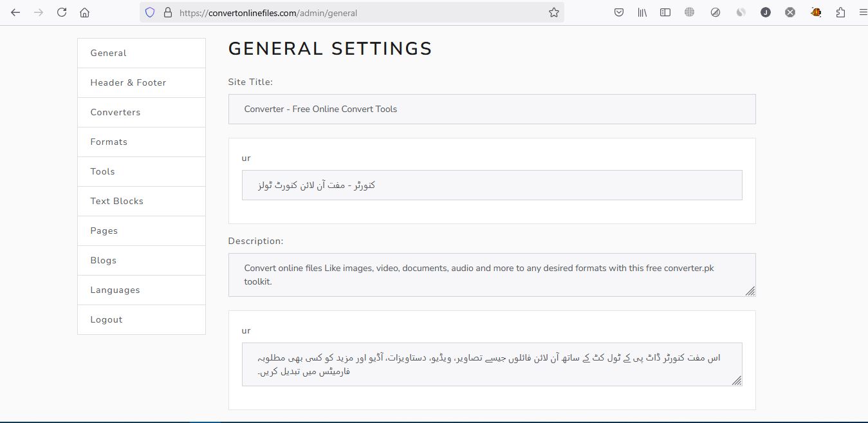Grab the Urdu description resize handle
This screenshot has height=423, width=868.
[x=737, y=381]
